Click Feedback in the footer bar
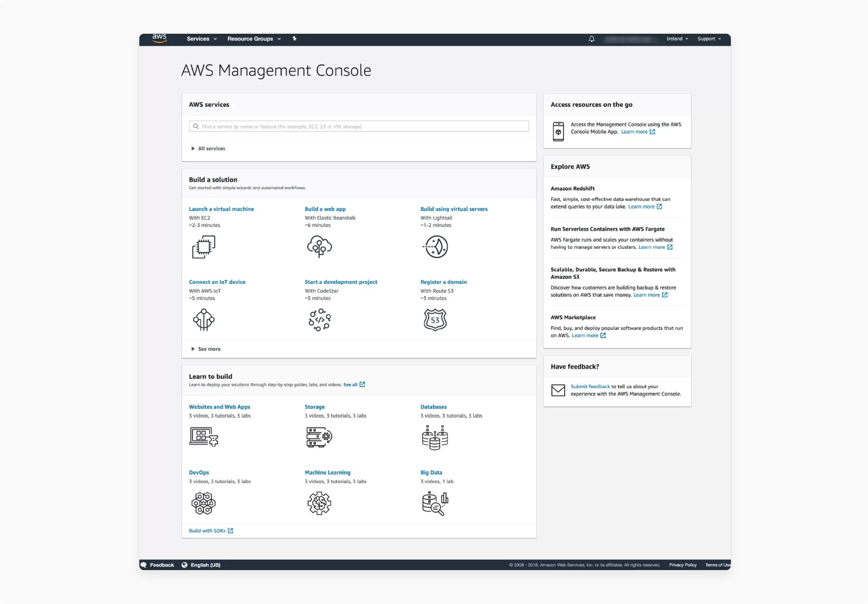The image size is (868, 604). tap(162, 565)
